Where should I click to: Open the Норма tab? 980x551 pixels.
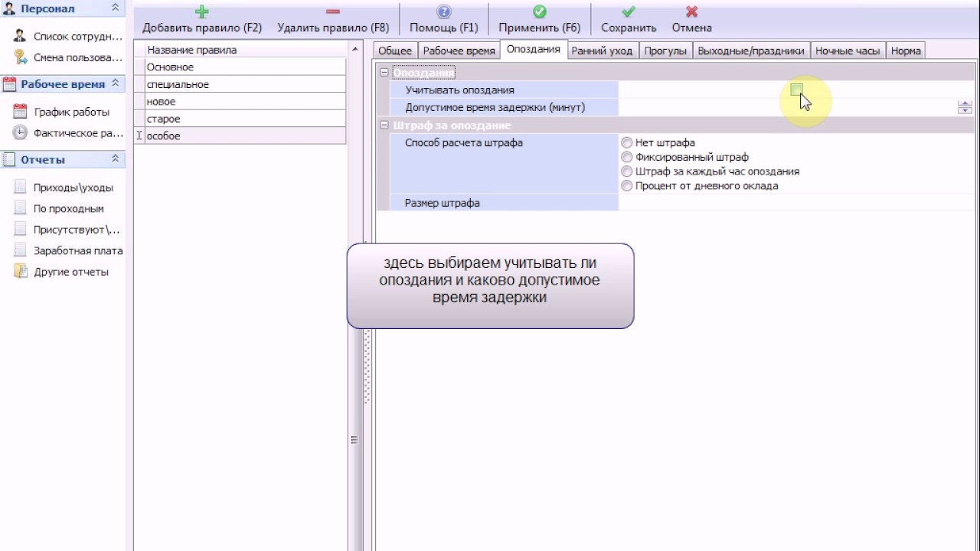click(x=906, y=51)
